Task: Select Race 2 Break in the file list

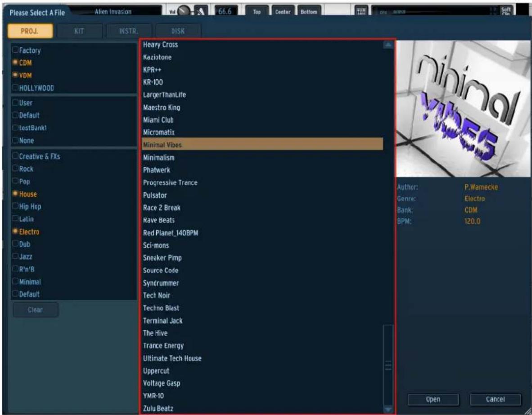Action: [x=262, y=207]
